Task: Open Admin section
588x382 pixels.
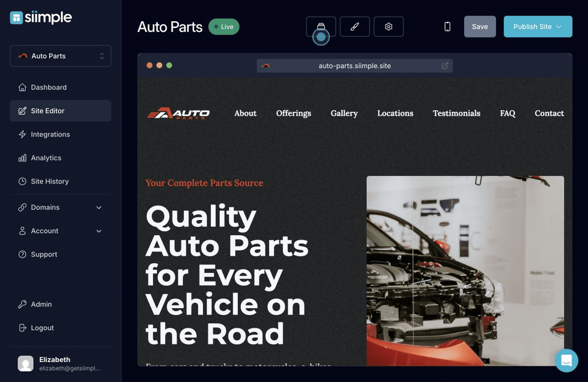Action: 61,304
